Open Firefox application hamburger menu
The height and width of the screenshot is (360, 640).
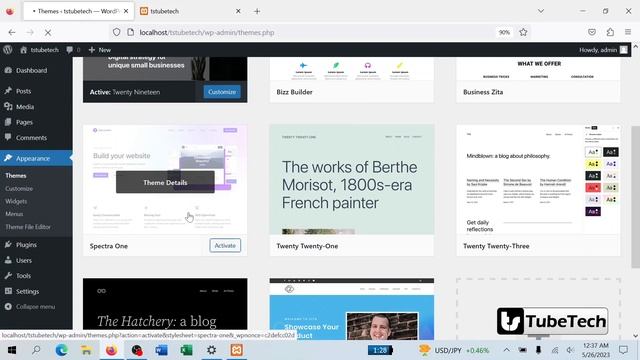click(628, 32)
